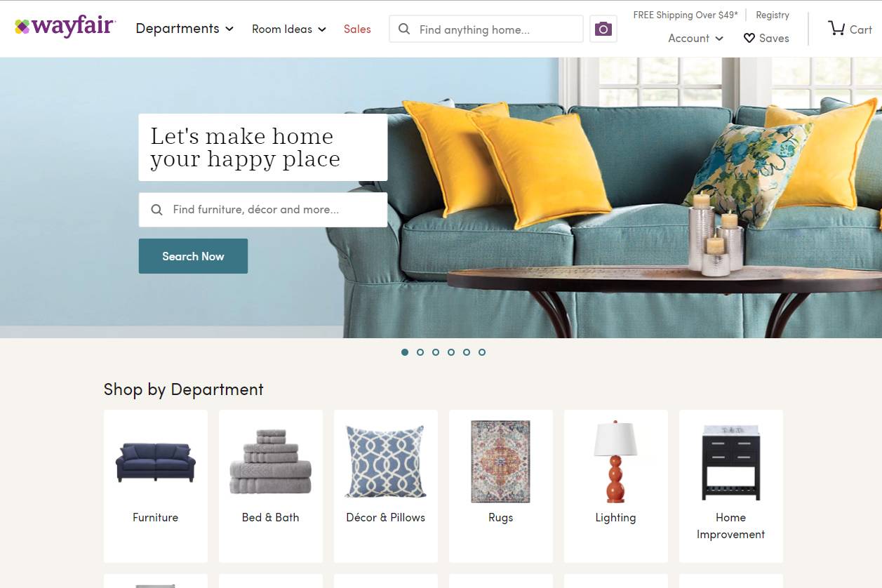
Task: Click the Wayfair logo
Action: tap(65, 27)
